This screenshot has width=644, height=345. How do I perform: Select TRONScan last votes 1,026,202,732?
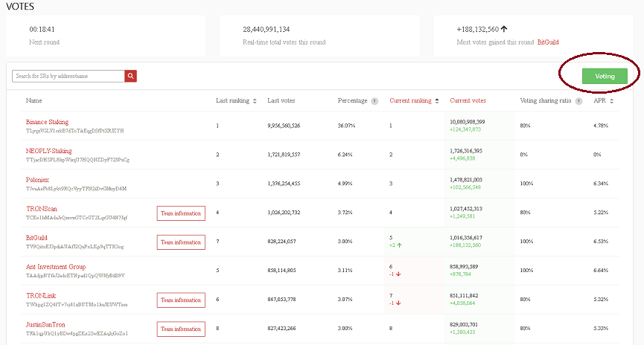coord(284,213)
